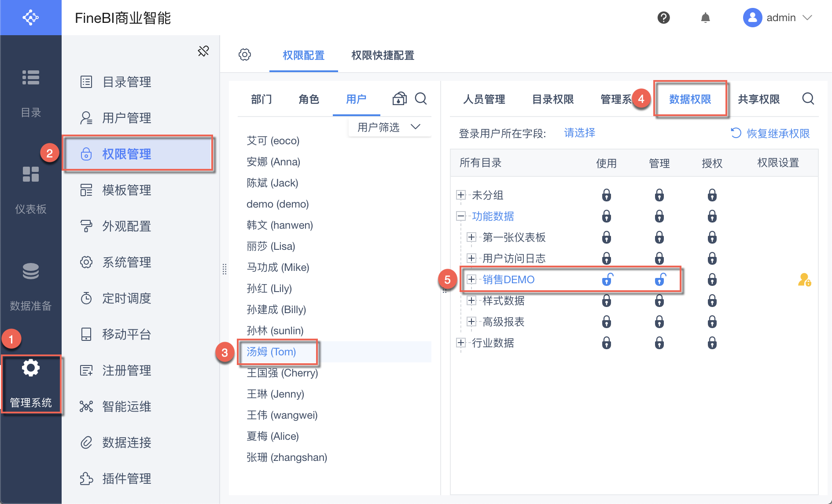Open the admin account dropdown arrow
This screenshot has height=504, width=832.
pos(807,18)
